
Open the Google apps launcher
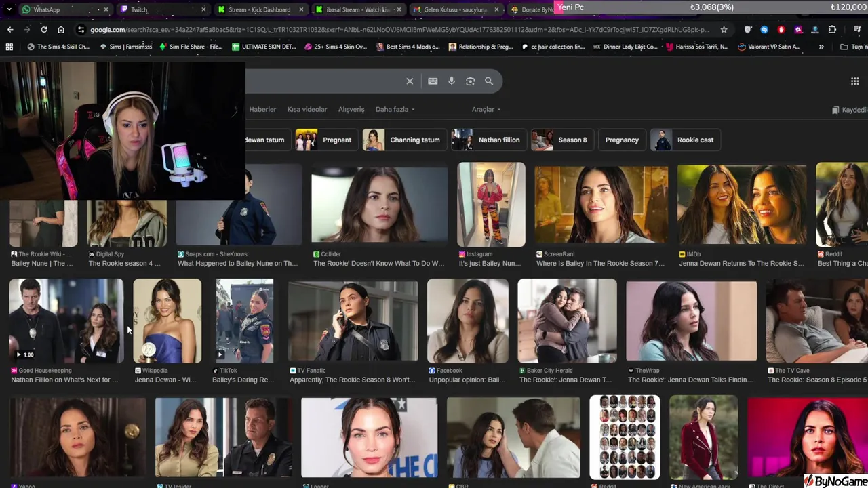point(854,81)
